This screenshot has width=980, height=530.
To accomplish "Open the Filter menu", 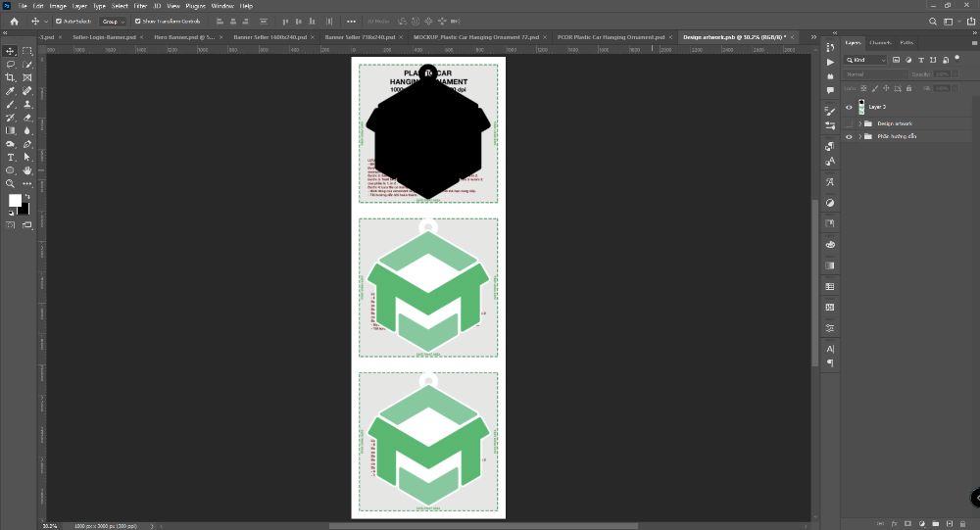I will coord(140,6).
